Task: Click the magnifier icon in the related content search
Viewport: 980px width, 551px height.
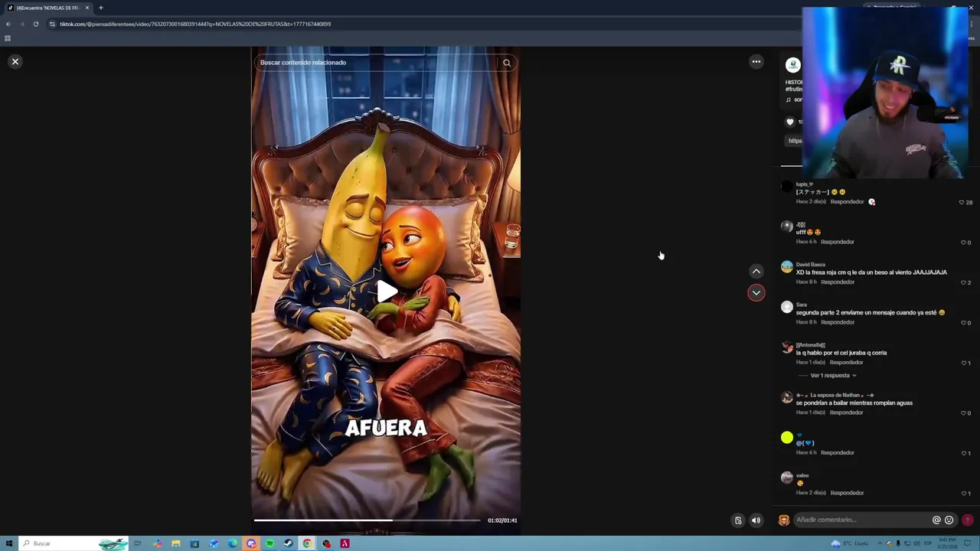Action: 506,63
